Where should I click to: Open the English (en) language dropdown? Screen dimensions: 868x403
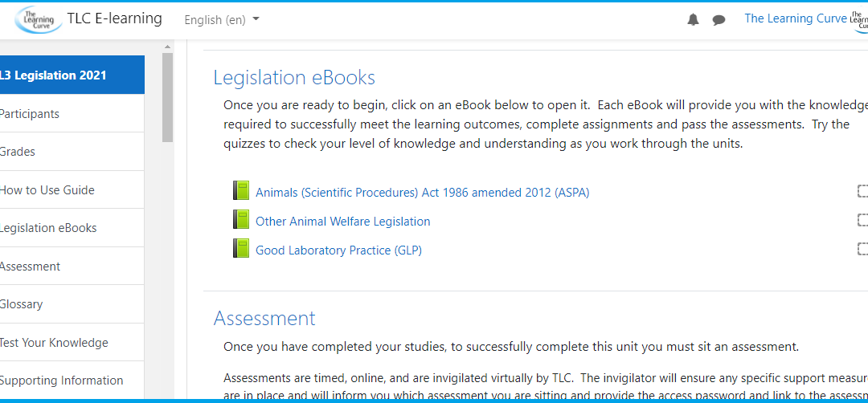click(221, 19)
